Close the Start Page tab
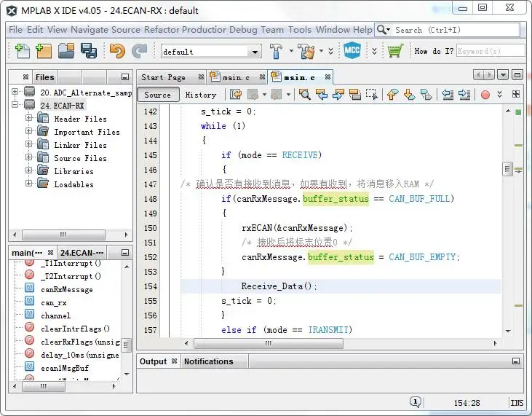The width and height of the screenshot is (532, 416). (201, 77)
